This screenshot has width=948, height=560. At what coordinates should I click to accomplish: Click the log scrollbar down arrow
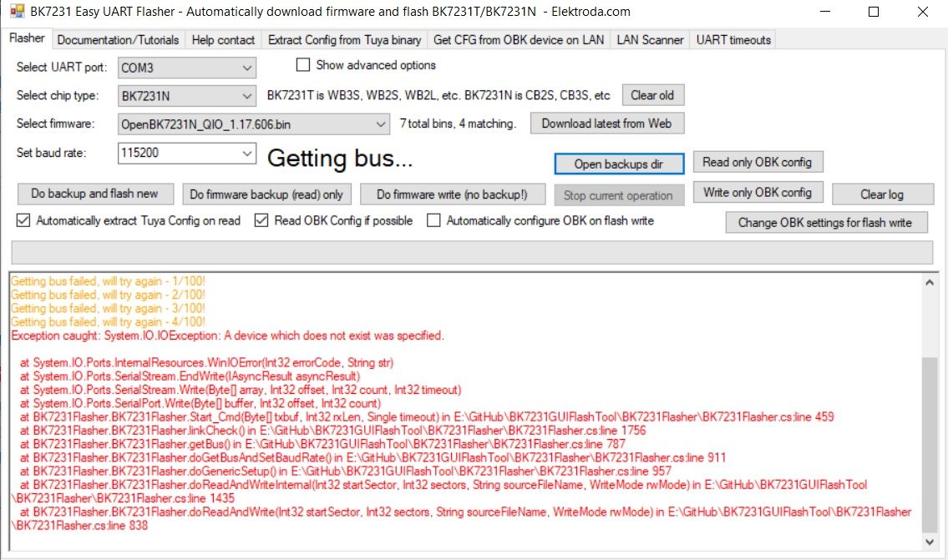pyautogui.click(x=930, y=542)
